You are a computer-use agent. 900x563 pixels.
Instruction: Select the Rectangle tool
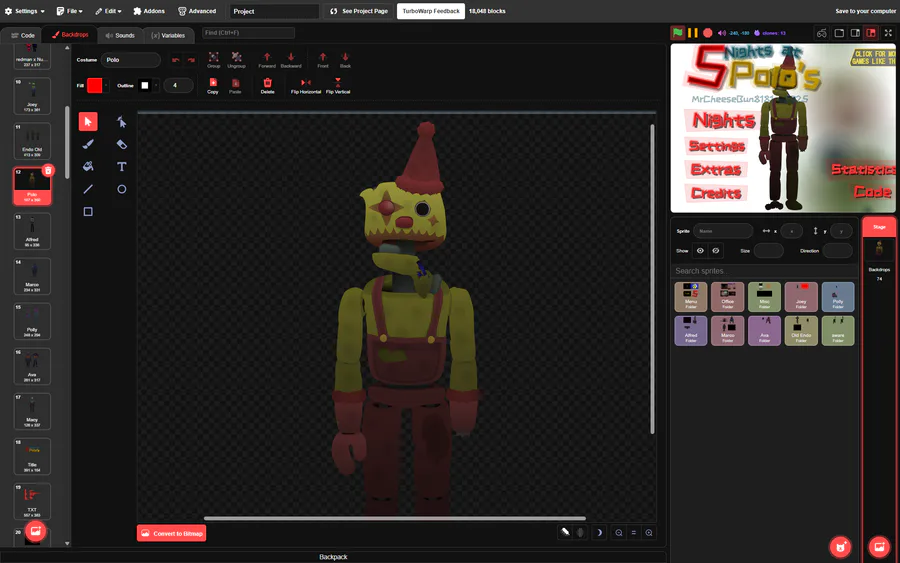coord(88,212)
